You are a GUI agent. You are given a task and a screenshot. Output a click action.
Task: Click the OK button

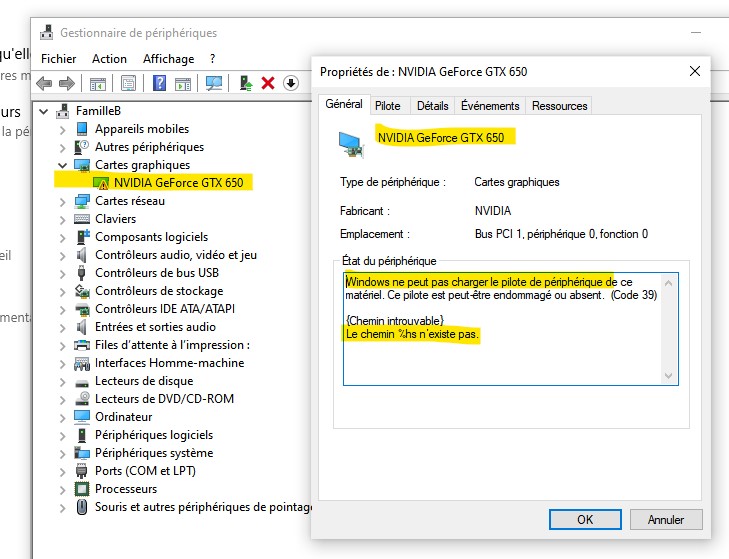coord(585,519)
